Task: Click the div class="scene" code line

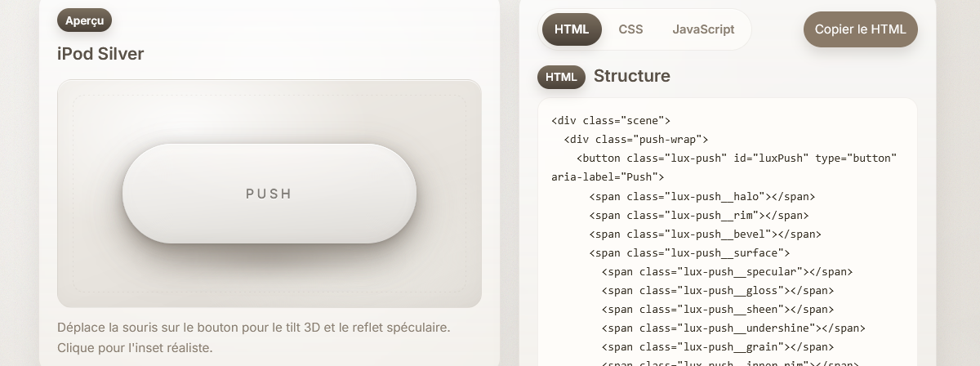Action: tap(611, 120)
